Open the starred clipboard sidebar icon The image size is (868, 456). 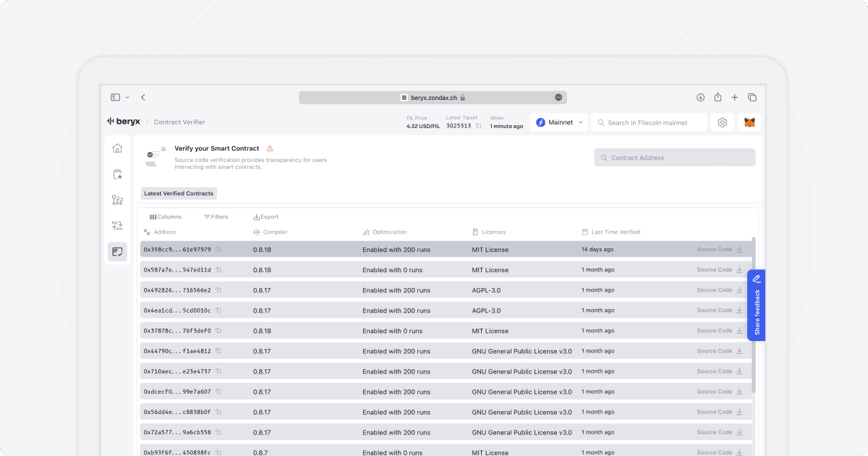coord(117,174)
